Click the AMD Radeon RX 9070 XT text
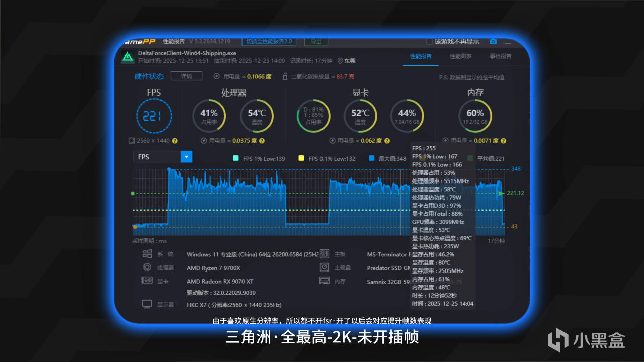644x362 pixels. (x=220, y=282)
